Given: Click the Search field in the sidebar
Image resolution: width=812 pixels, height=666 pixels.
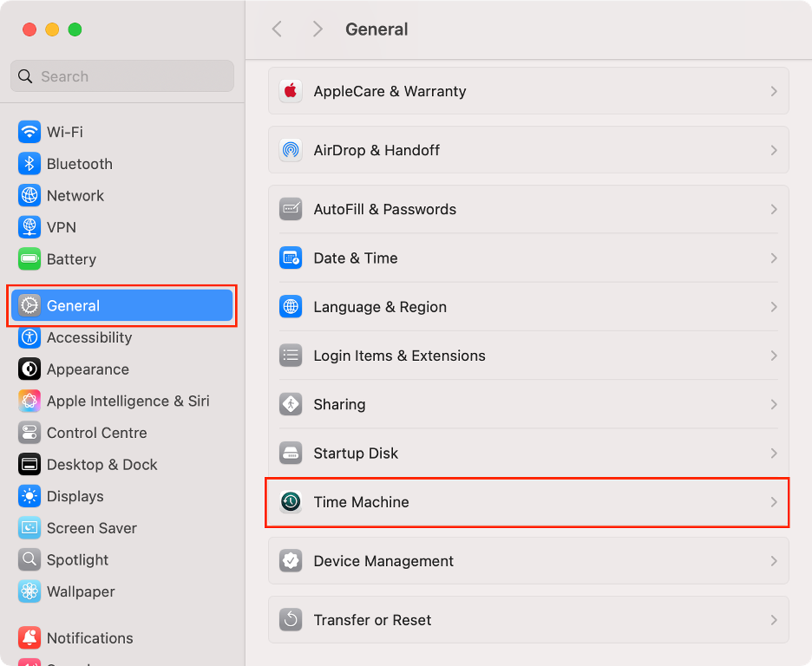Looking at the screenshot, I should (x=121, y=76).
